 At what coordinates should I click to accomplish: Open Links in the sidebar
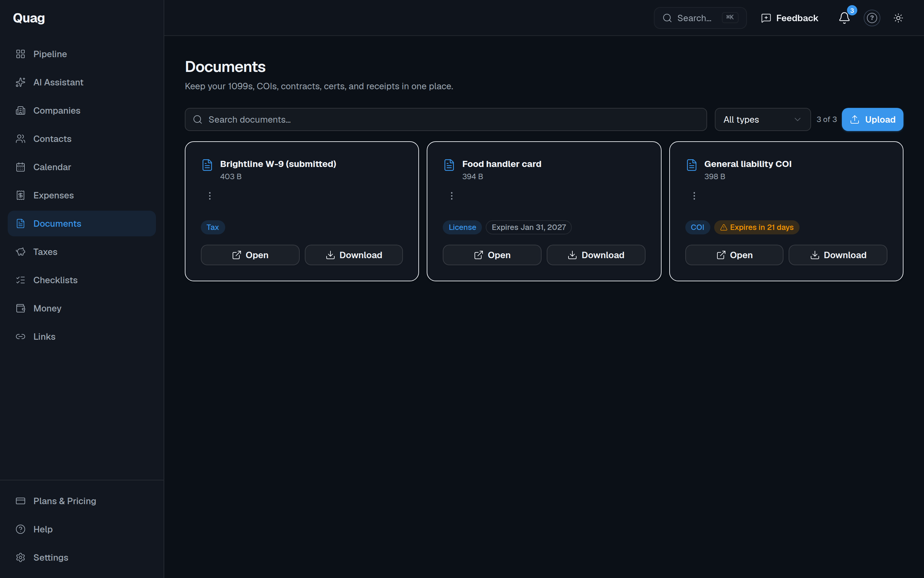(x=82, y=337)
